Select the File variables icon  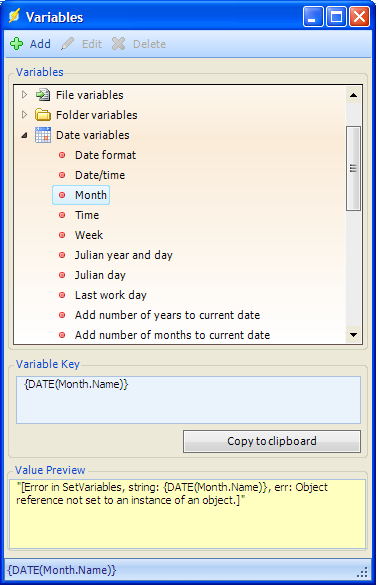[x=43, y=95]
